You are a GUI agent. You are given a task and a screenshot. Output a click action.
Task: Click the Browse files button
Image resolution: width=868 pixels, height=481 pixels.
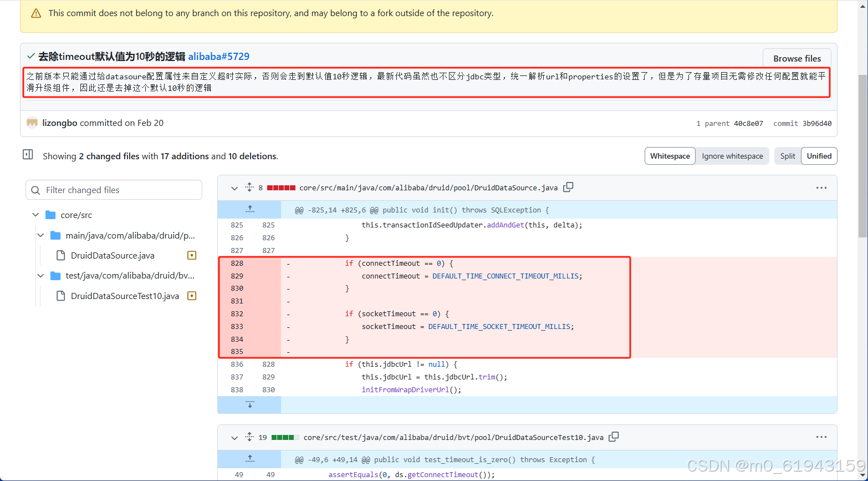coord(796,58)
